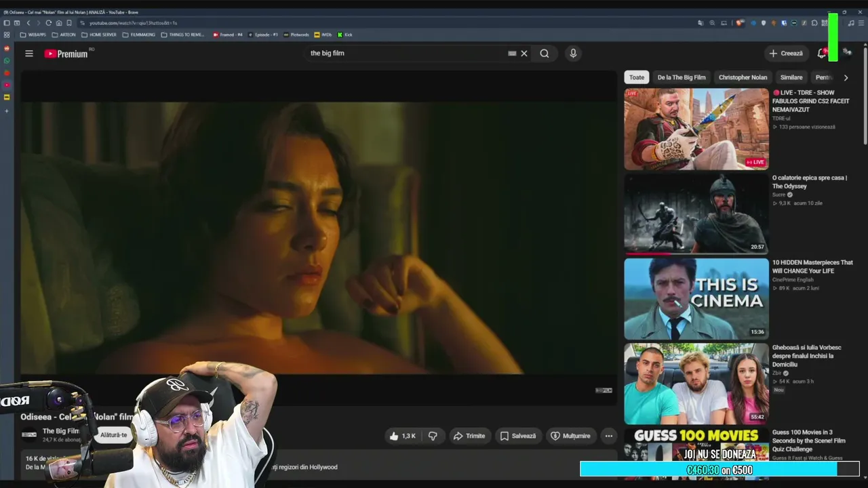Toggle the vertical tabs sidebar panel icon
Viewport: 868px width, 488px height.
click(x=7, y=23)
